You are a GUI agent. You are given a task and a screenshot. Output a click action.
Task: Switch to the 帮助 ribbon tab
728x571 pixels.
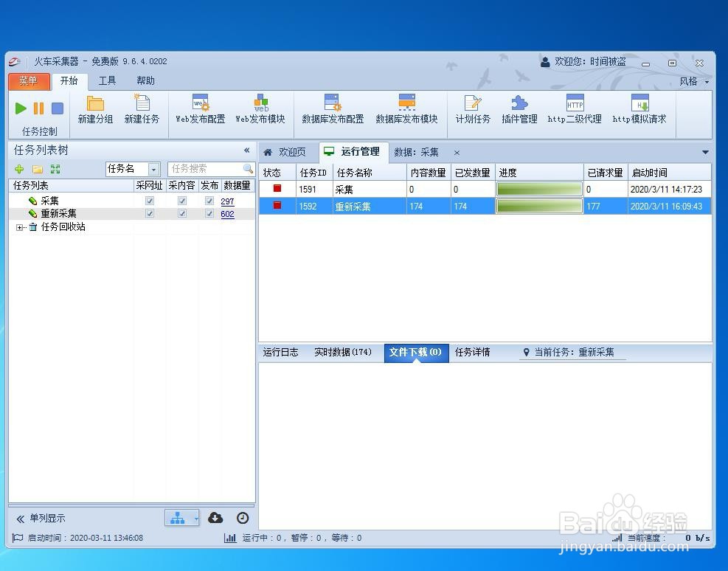point(146,80)
